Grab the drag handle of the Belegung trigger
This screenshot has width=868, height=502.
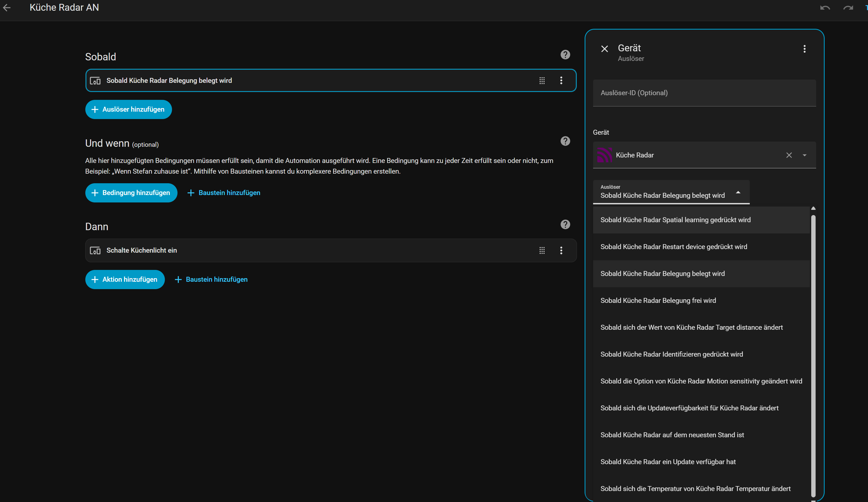[x=542, y=81]
